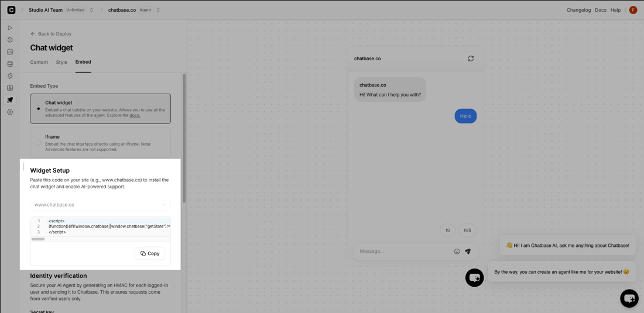644x313 pixels.
Task: Click the back arrow next to Back to Deploy
Action: 33,34
